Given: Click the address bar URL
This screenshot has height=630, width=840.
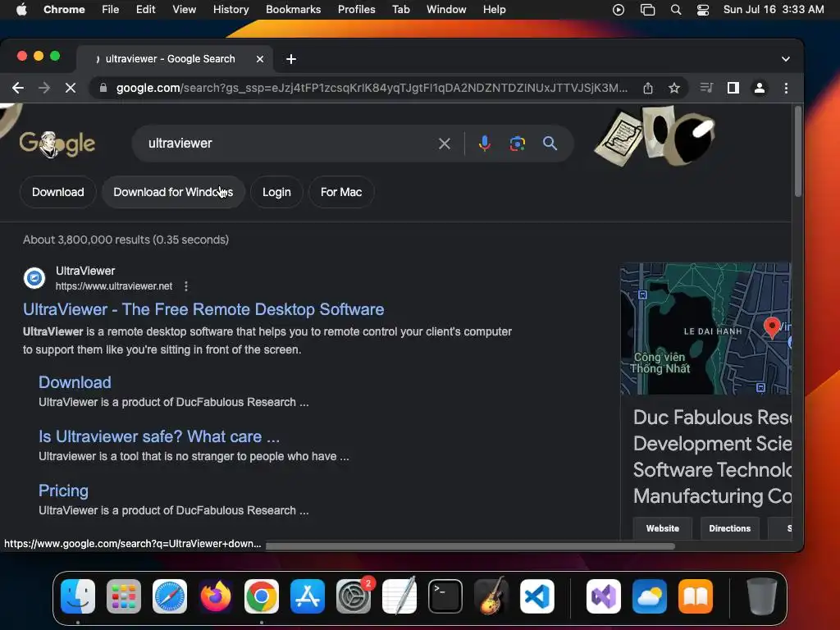Looking at the screenshot, I should [372, 88].
